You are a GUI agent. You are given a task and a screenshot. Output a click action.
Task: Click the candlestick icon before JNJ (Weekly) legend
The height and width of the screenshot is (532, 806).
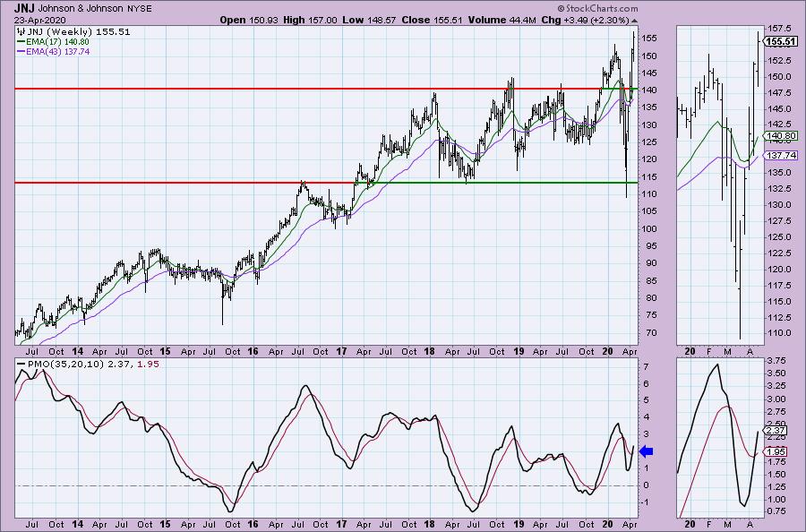coord(21,32)
